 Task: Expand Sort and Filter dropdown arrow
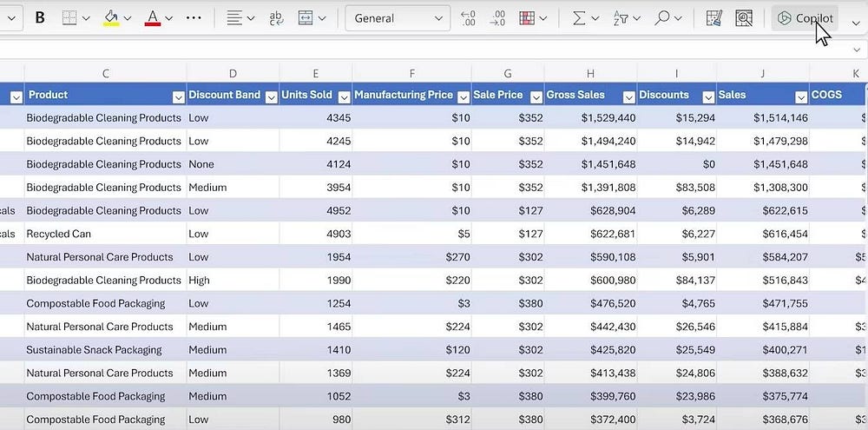click(636, 19)
